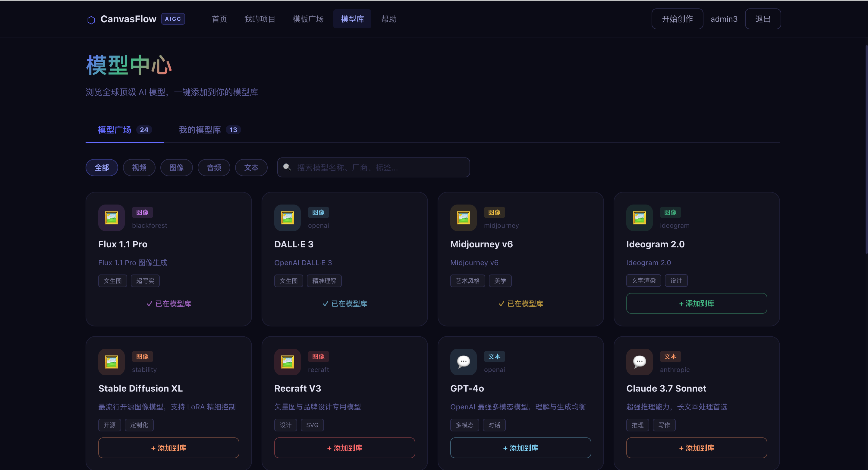Screen dimensions: 868x470
Task: Add Stable Diffusion XL to library
Action: point(168,448)
